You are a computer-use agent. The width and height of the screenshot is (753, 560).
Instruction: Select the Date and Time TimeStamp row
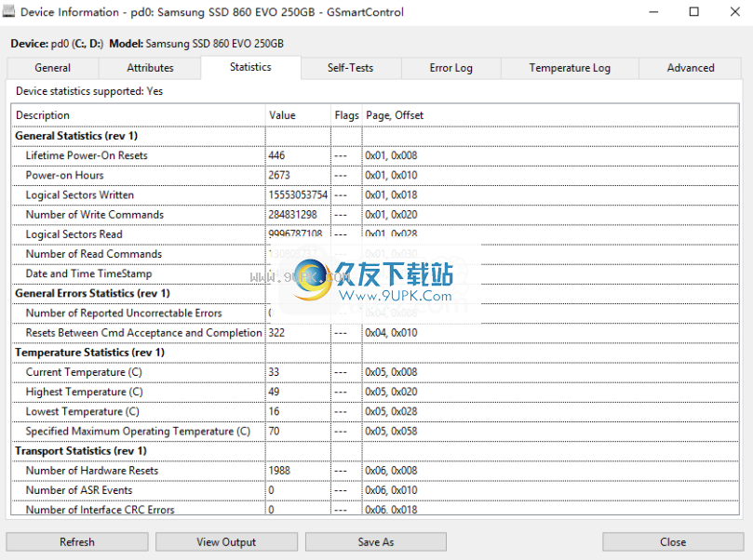[x=375, y=273]
